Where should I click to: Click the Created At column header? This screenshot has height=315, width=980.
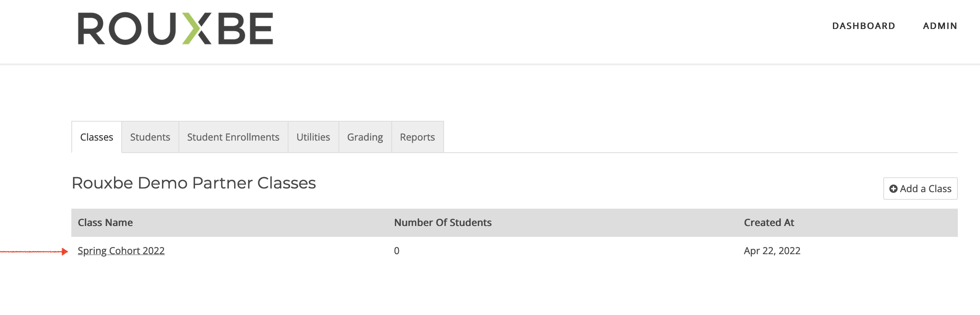coord(769,222)
